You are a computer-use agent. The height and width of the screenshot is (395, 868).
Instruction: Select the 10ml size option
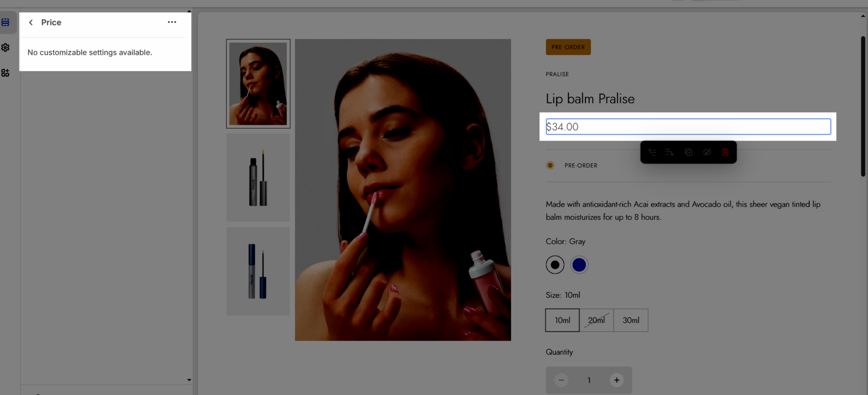pyautogui.click(x=562, y=320)
